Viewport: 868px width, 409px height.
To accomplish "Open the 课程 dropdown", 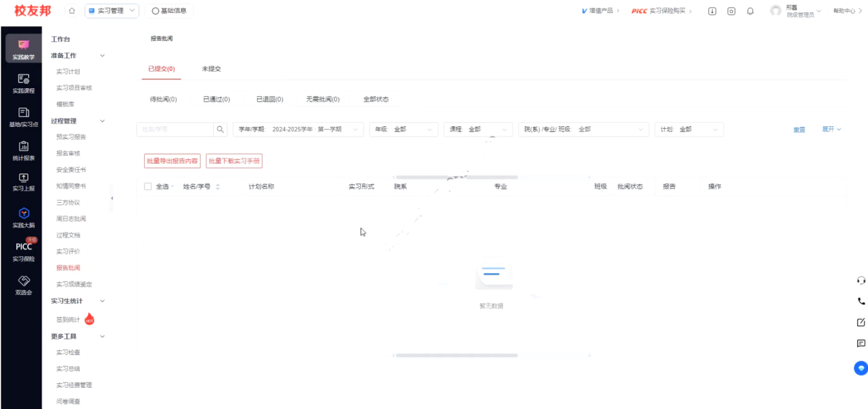I will tap(478, 129).
